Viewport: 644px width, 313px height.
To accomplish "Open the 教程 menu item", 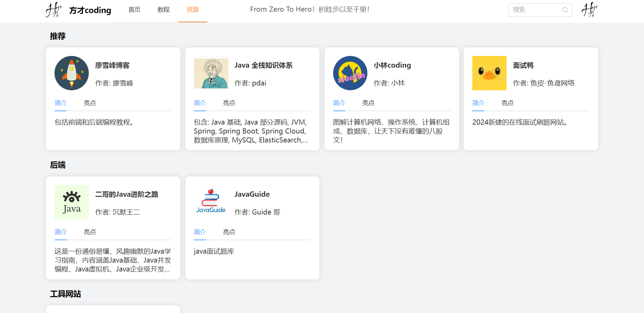I will click(x=163, y=10).
